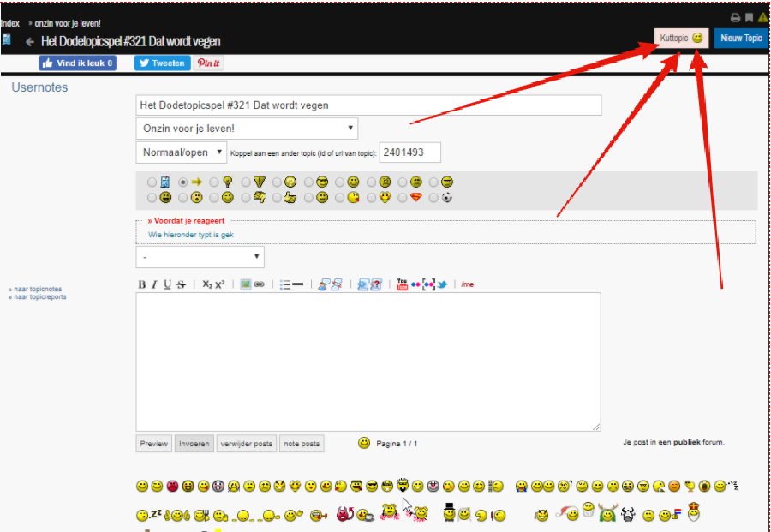Click the Preview button

[154, 444]
